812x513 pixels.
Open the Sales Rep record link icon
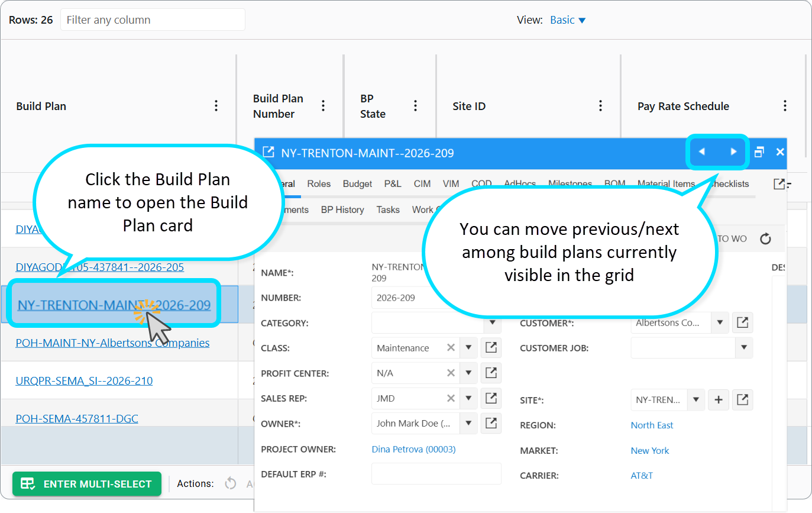click(x=491, y=398)
